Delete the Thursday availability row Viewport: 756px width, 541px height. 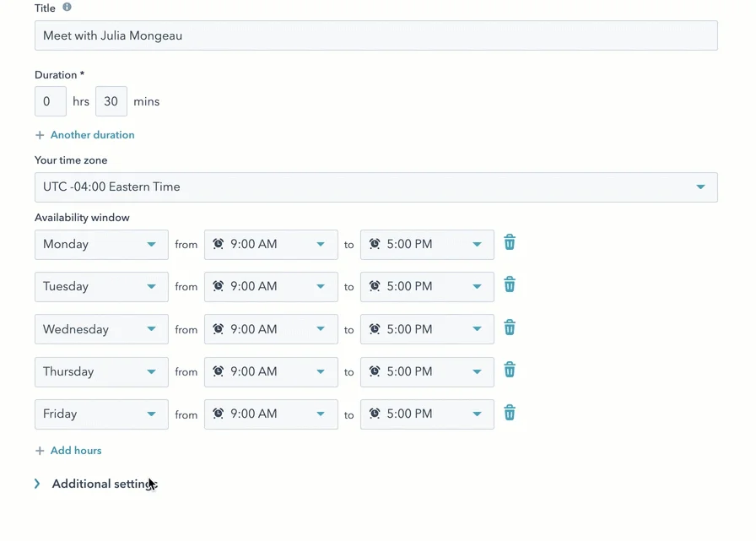[x=510, y=370]
